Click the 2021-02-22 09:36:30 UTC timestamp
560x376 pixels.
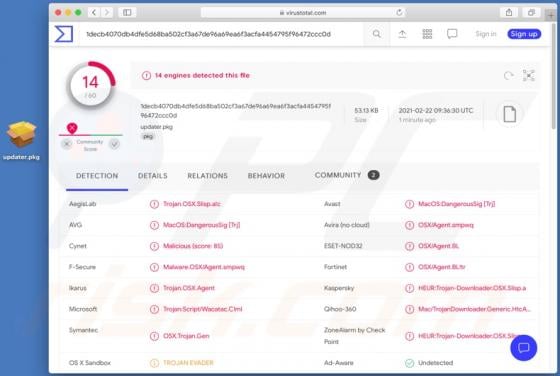point(436,110)
